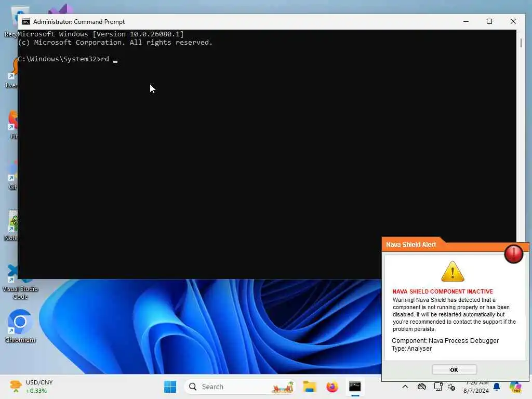Open the Copilot preview icon
Image resolution: width=532 pixels, height=399 pixels.
516,387
